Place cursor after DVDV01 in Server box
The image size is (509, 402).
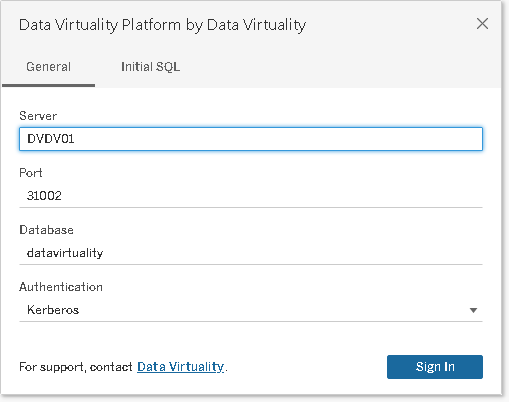tap(76, 139)
